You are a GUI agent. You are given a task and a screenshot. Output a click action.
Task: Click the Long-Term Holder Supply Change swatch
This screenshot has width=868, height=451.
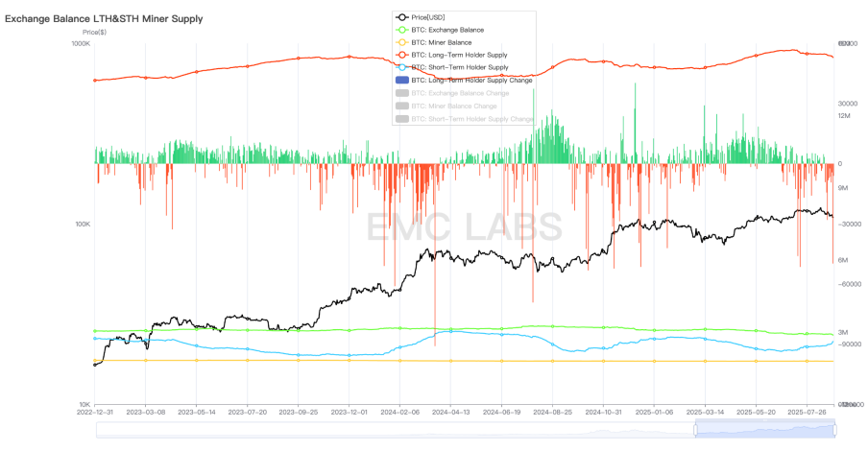[401, 81]
